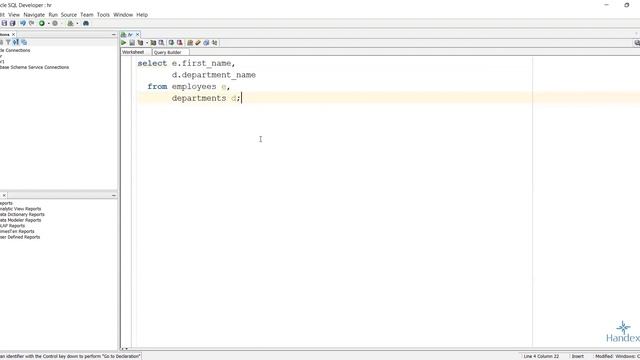Close the hr worksheet tab
The width and height of the screenshot is (640, 360).
(138, 35)
